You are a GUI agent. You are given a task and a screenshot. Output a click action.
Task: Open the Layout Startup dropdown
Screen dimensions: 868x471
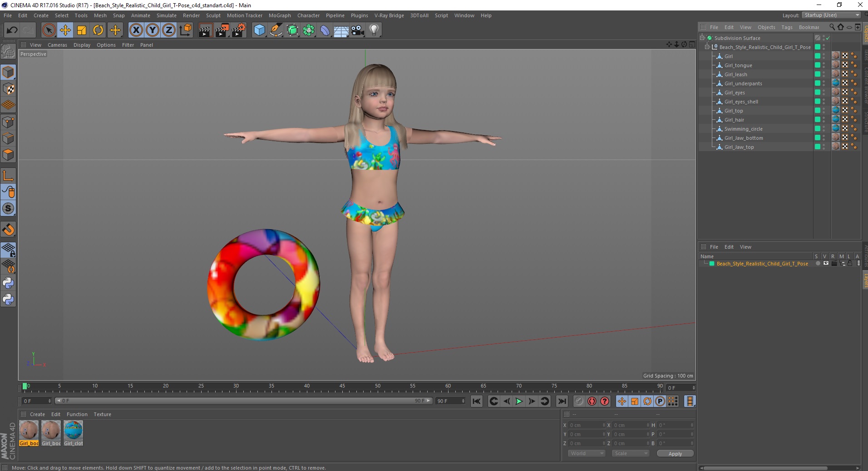click(831, 15)
